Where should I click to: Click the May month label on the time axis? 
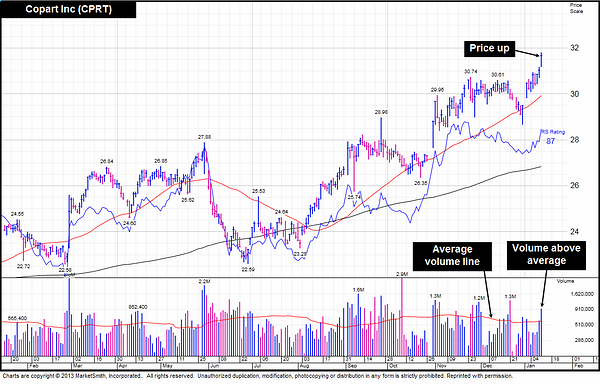(x=167, y=366)
